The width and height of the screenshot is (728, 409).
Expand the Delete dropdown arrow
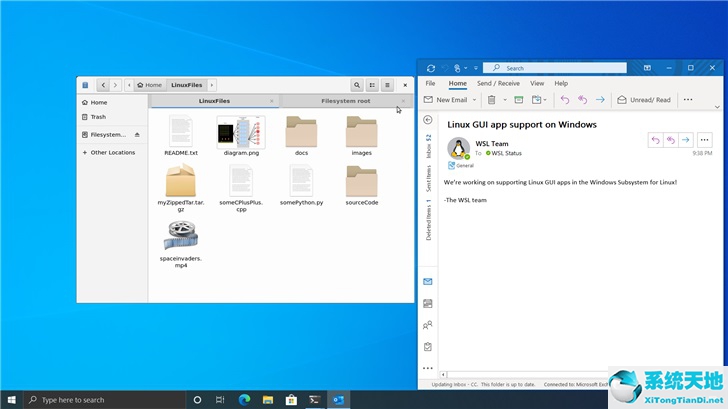(505, 100)
